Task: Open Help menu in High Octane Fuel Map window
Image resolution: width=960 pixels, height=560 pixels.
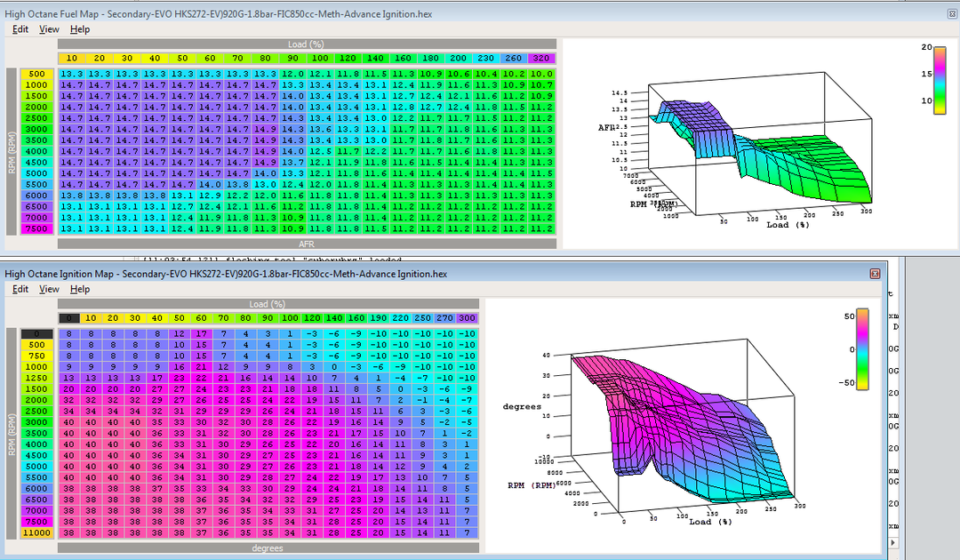Action: click(80, 29)
